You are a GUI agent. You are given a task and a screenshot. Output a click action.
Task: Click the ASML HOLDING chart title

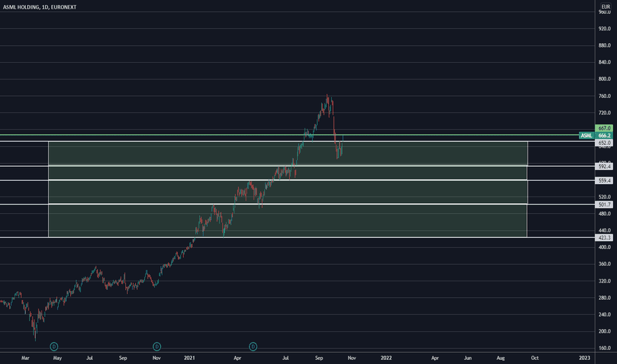pyautogui.click(x=40, y=7)
